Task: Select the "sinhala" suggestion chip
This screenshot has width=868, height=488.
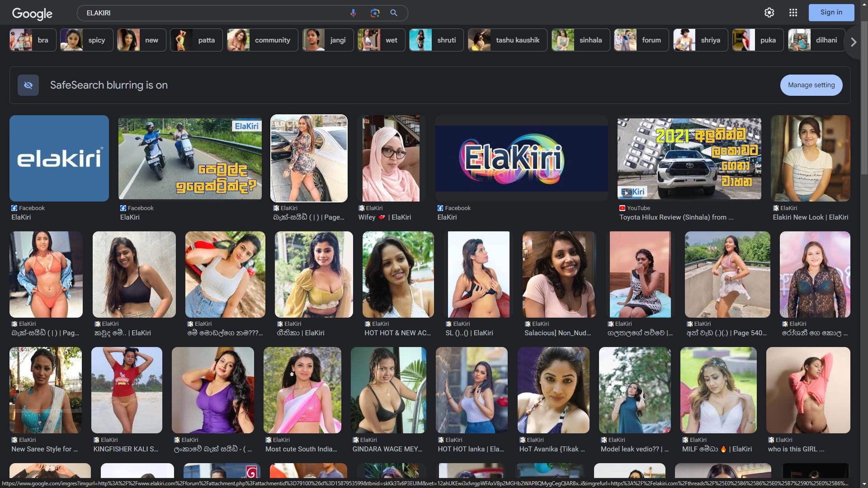Action: coord(580,40)
